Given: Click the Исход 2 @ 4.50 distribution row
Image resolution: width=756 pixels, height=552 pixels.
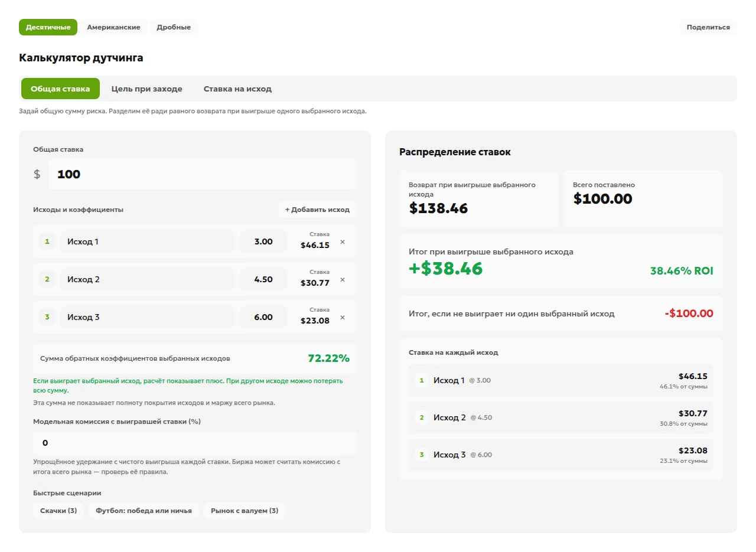Looking at the screenshot, I should [561, 417].
